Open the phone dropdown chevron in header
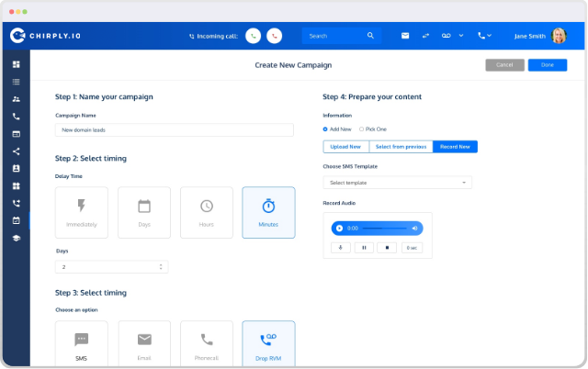The width and height of the screenshot is (588, 369). pos(489,36)
